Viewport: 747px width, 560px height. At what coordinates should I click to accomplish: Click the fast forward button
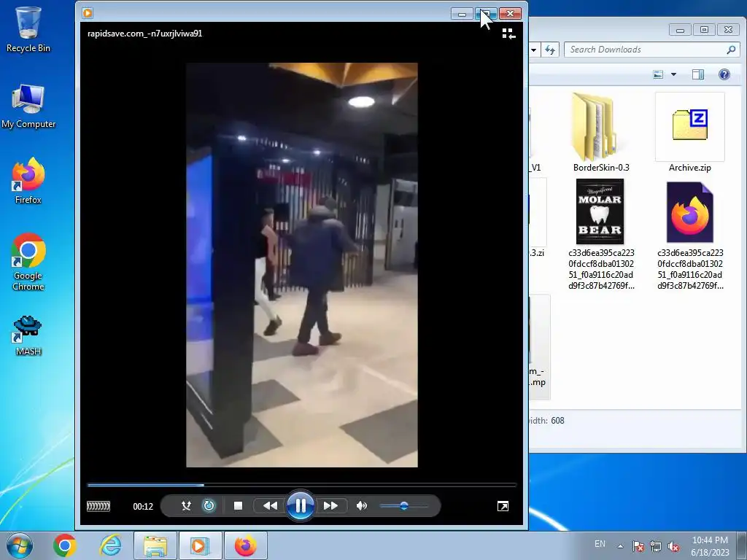pyautogui.click(x=330, y=506)
